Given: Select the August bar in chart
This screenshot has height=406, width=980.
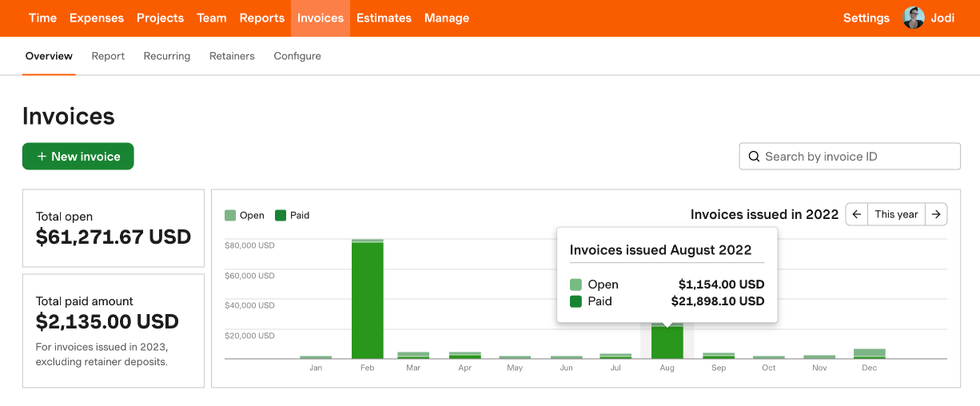Looking at the screenshot, I should point(667,341).
